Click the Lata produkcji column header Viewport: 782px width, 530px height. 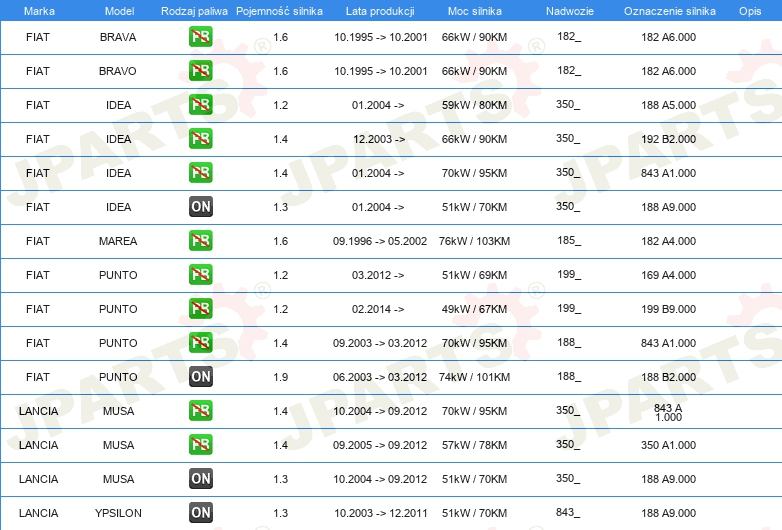tap(380, 11)
